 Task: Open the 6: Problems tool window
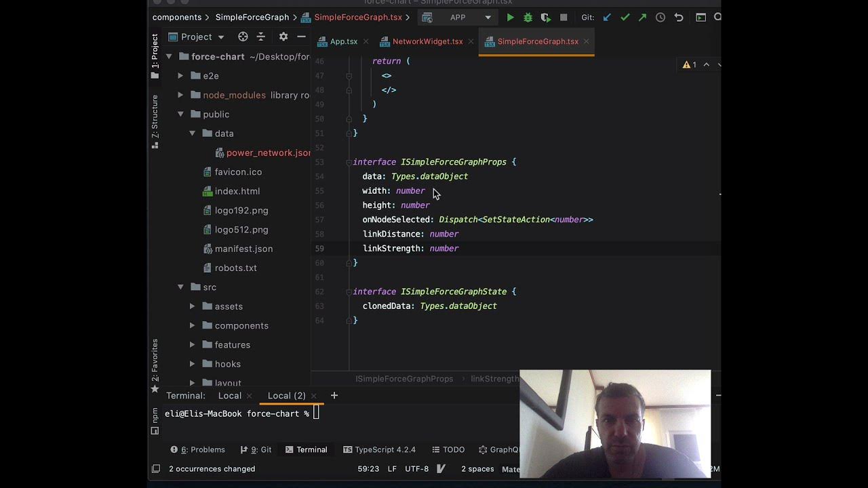[x=198, y=449]
